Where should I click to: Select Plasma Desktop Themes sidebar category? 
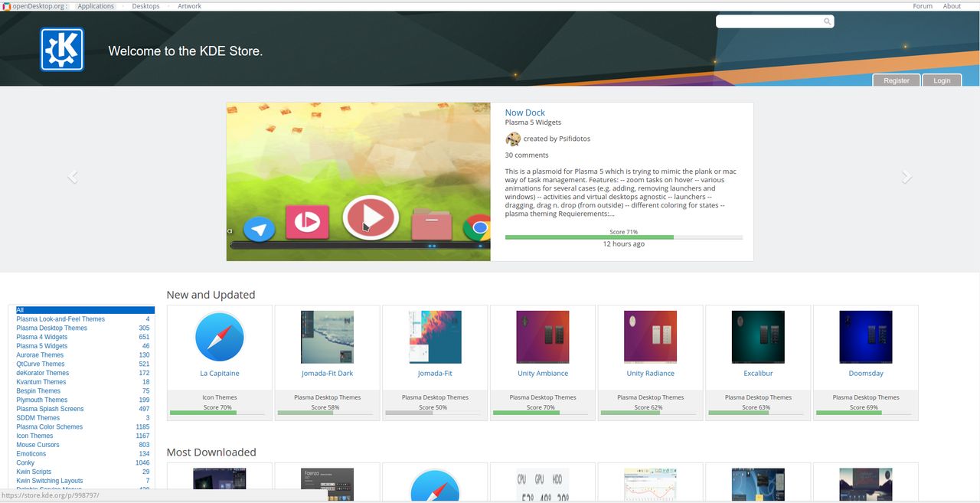[52, 328]
